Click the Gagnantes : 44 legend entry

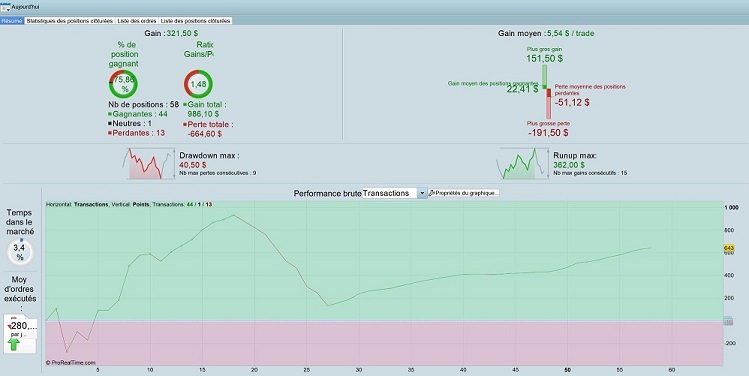tap(138, 114)
